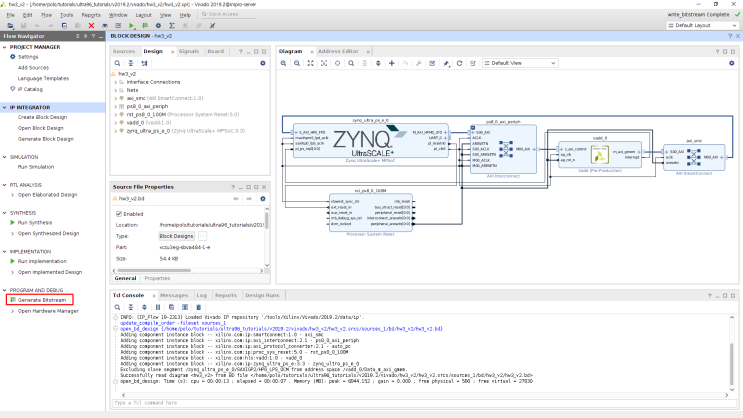Image resolution: width=743 pixels, height=418 pixels.
Task: Expand the axi_smc tree node
Action: (117, 100)
